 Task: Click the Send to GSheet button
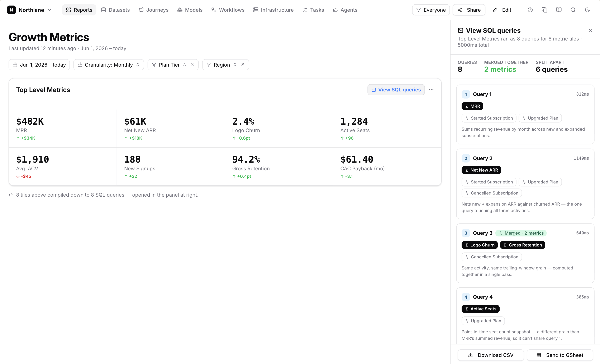tap(560, 355)
